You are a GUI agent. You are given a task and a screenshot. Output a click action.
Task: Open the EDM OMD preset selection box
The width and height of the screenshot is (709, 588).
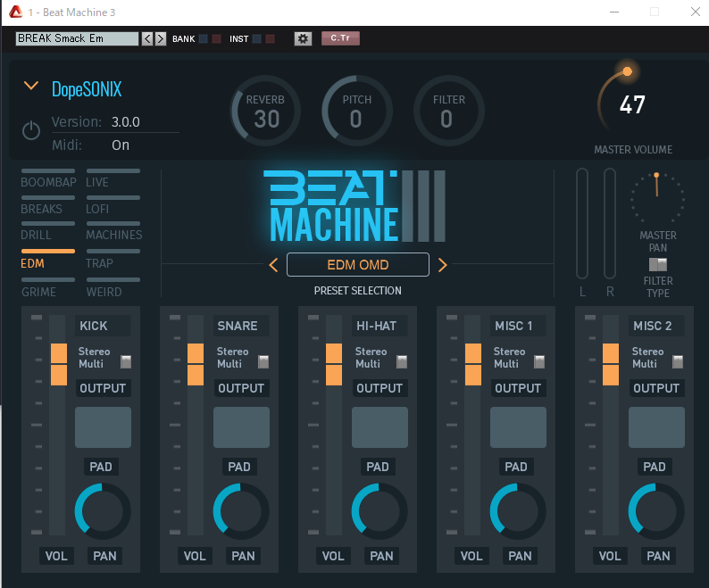coord(358,265)
